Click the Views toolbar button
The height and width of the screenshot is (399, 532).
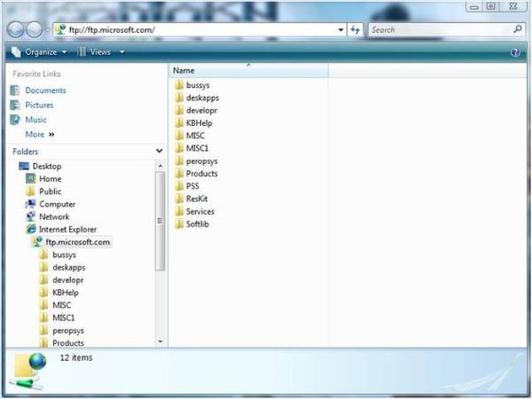(x=94, y=52)
